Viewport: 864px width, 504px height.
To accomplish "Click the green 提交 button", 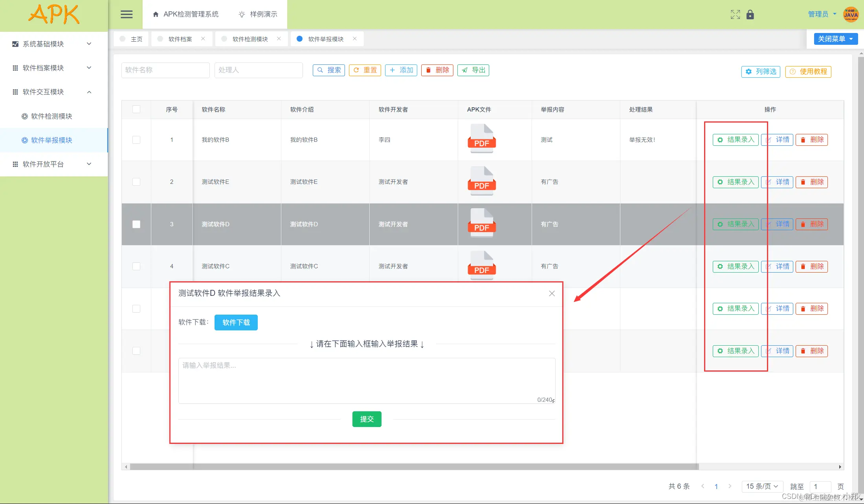I will (x=367, y=419).
